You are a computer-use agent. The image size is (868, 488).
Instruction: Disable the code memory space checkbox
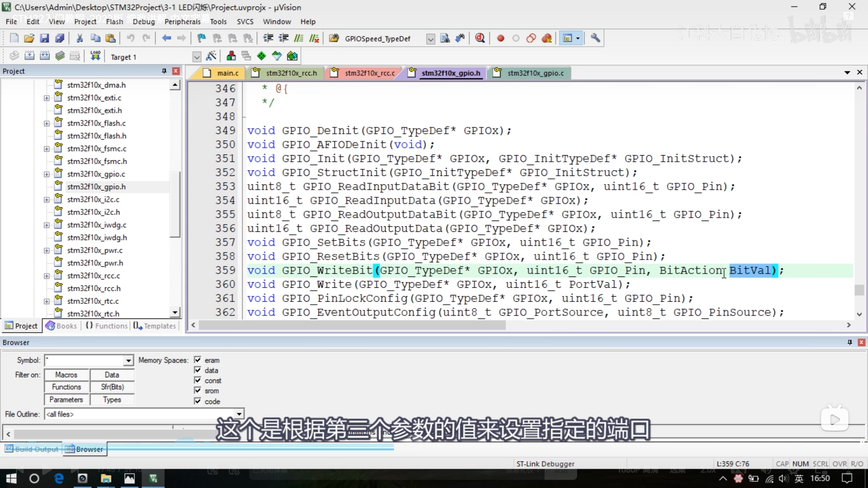198,401
